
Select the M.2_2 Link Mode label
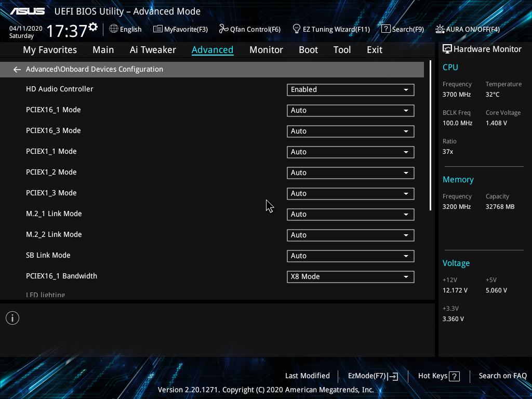(x=54, y=234)
